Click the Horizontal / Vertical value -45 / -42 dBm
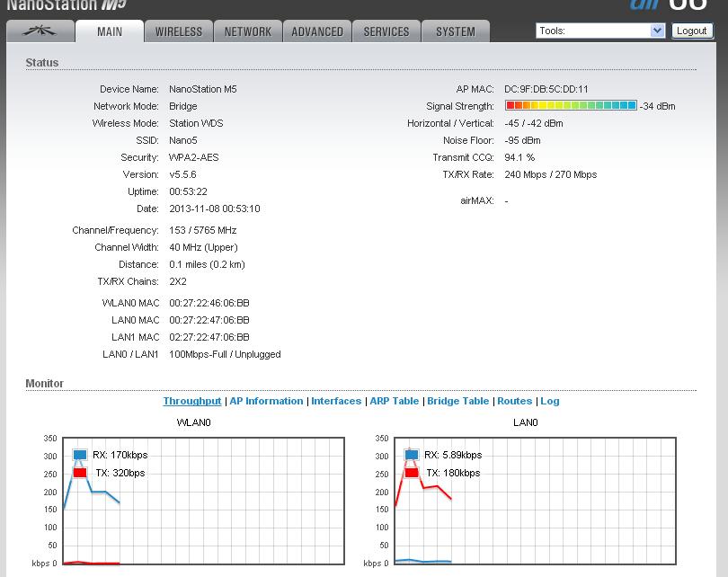This screenshot has height=577, width=728. click(534, 123)
